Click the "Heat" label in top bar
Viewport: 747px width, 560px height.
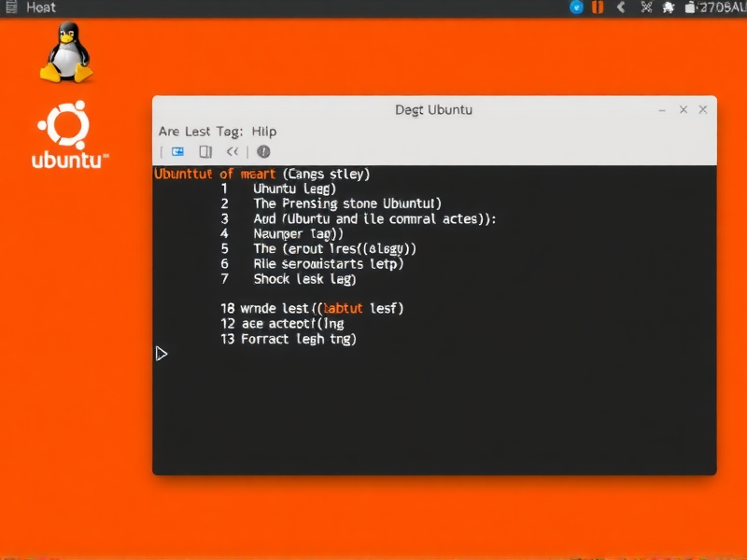41,7
